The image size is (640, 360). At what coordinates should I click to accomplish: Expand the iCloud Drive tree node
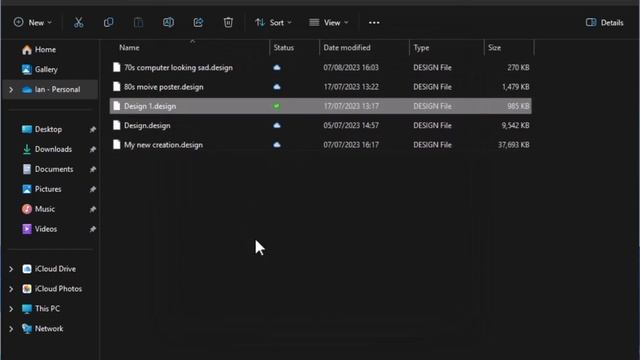[x=11, y=269]
